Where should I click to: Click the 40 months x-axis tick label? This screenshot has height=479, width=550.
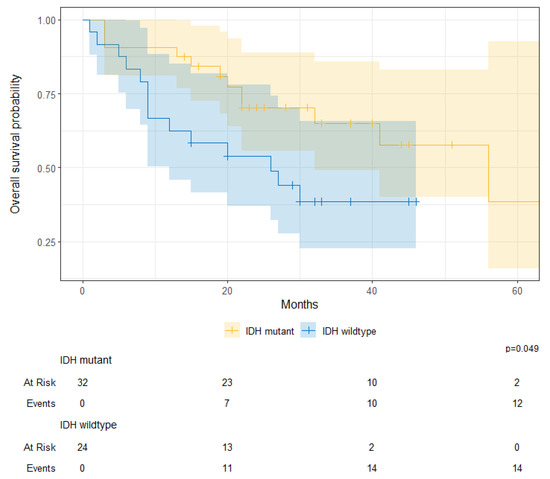pyautogui.click(x=372, y=291)
